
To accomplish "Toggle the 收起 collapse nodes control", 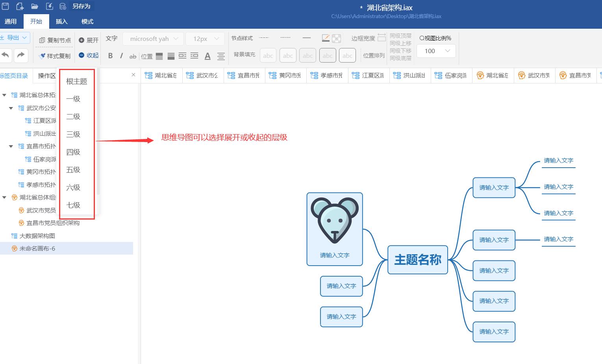I will (x=88, y=55).
